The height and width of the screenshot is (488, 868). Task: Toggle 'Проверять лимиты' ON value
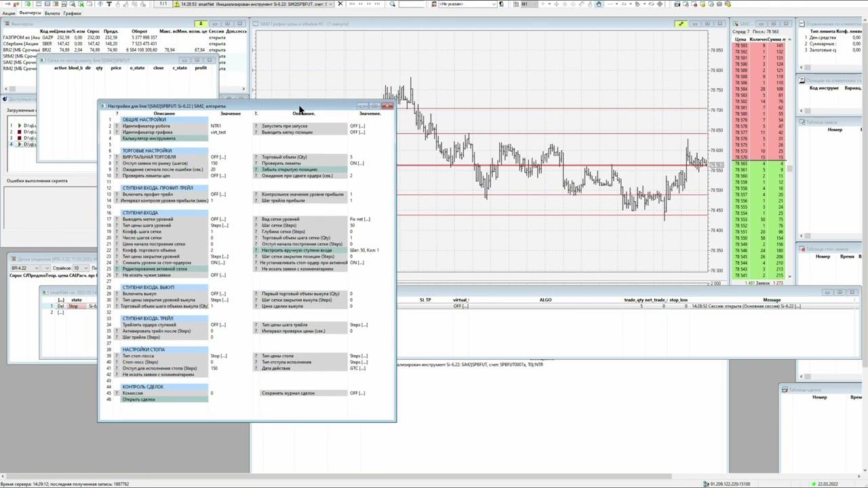pos(357,163)
